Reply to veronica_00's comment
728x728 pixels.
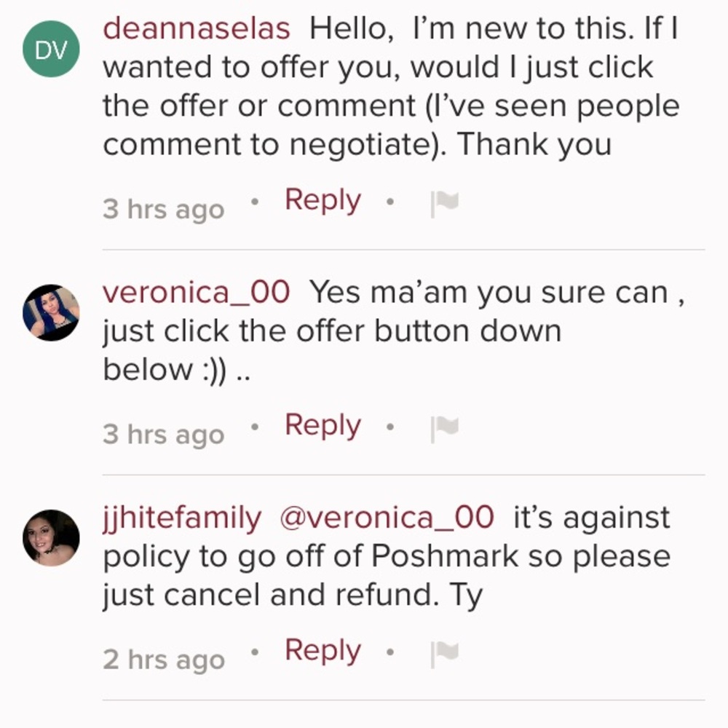tap(323, 425)
